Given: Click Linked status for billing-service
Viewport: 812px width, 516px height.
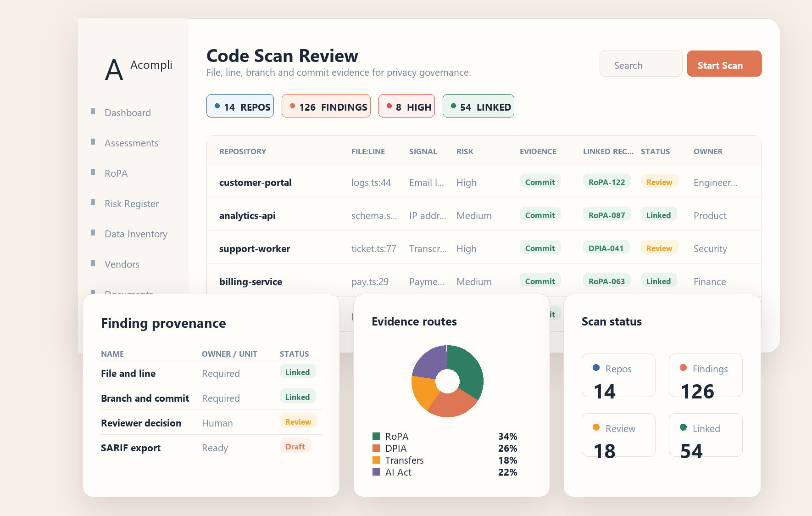Looking at the screenshot, I should 658,281.
